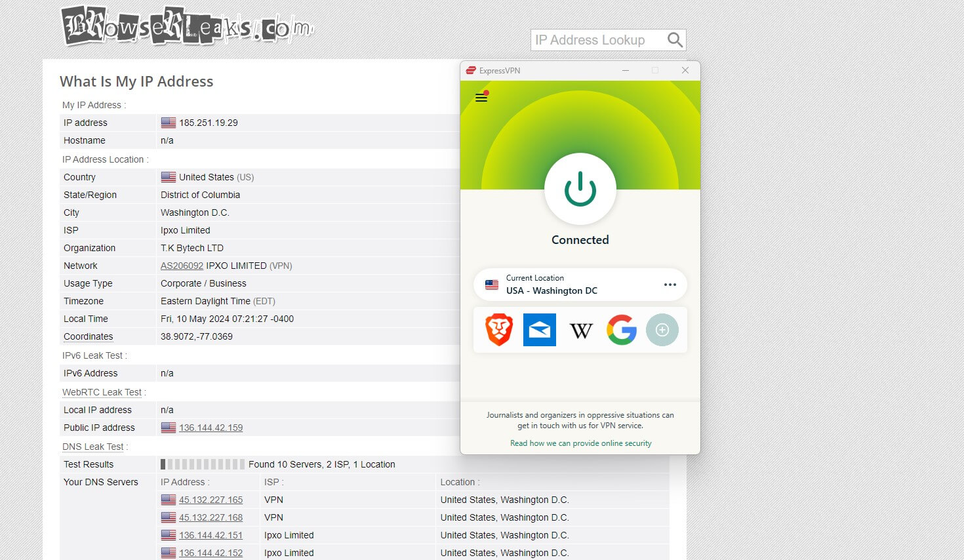Go to BrowserLeaks.com logo homepage
964x560 pixels.
coord(188,26)
